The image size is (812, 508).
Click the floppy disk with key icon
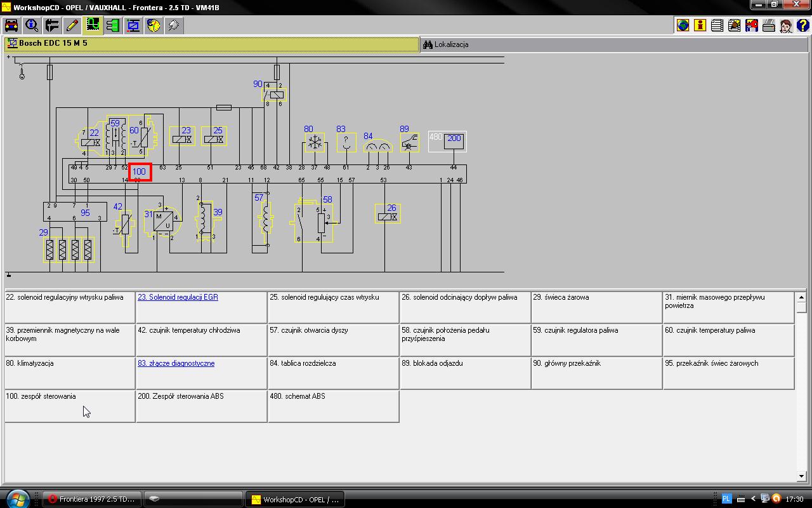point(752,25)
